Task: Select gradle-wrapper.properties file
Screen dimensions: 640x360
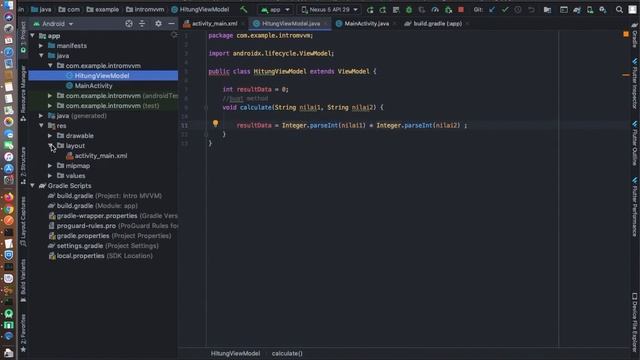Action: tap(113, 216)
